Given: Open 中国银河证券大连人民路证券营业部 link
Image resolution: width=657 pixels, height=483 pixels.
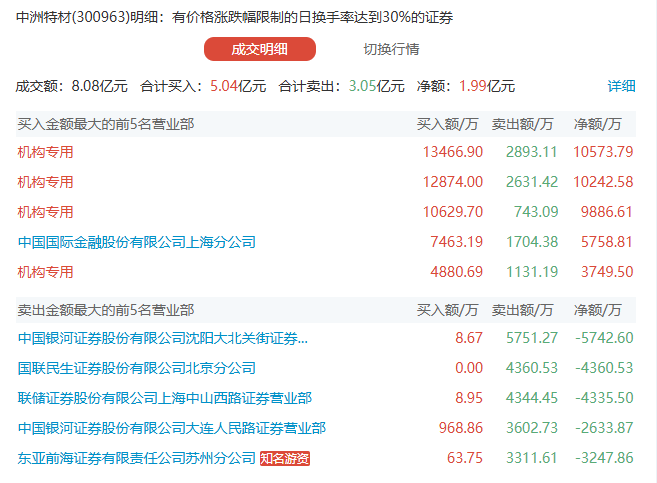Looking at the screenshot, I should (172, 428).
